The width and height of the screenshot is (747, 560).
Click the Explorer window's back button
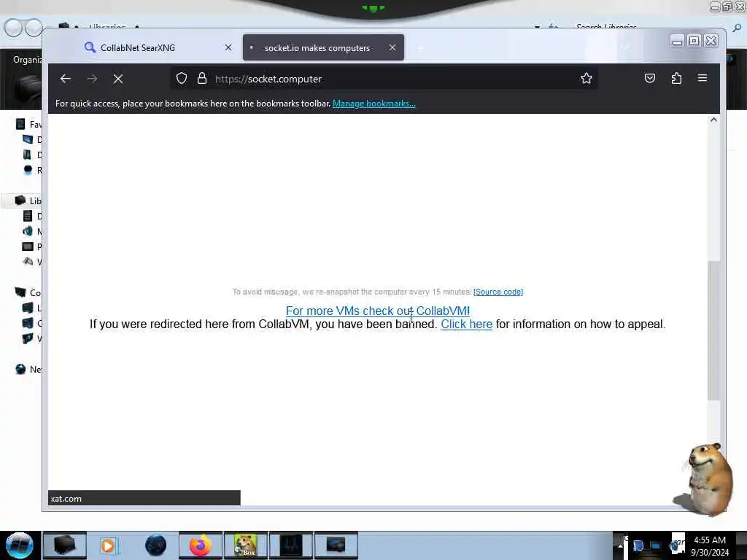13,28
